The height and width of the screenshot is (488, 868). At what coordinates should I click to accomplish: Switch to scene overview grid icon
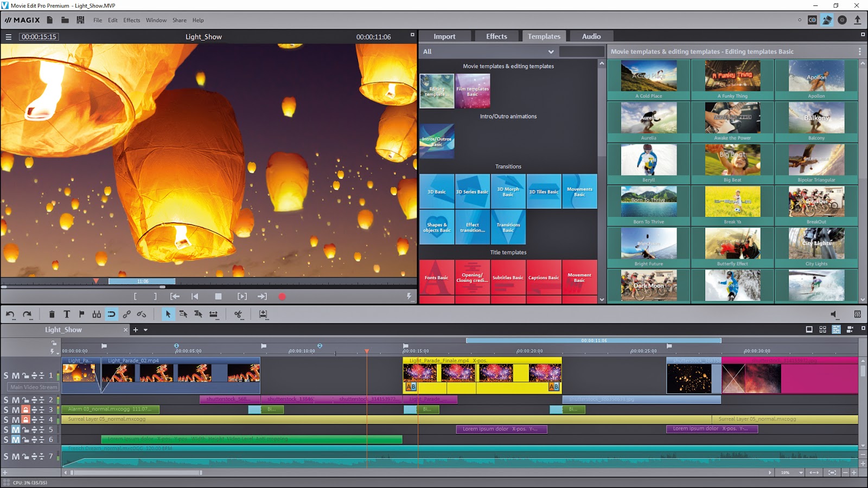[x=822, y=329]
